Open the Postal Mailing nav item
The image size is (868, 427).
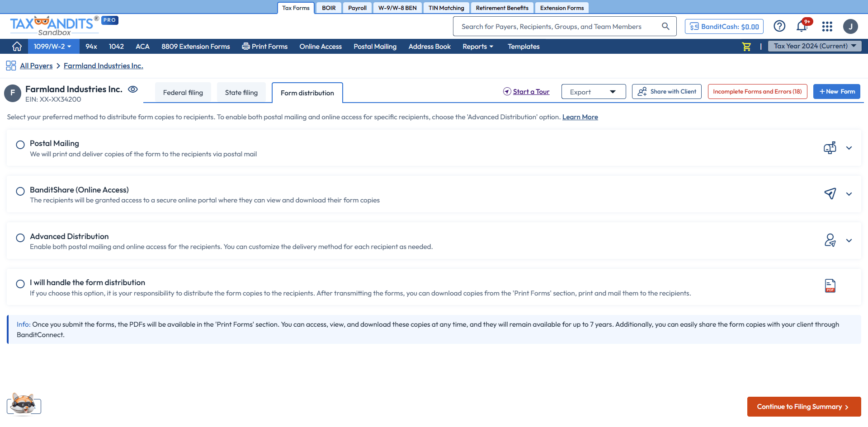375,47
